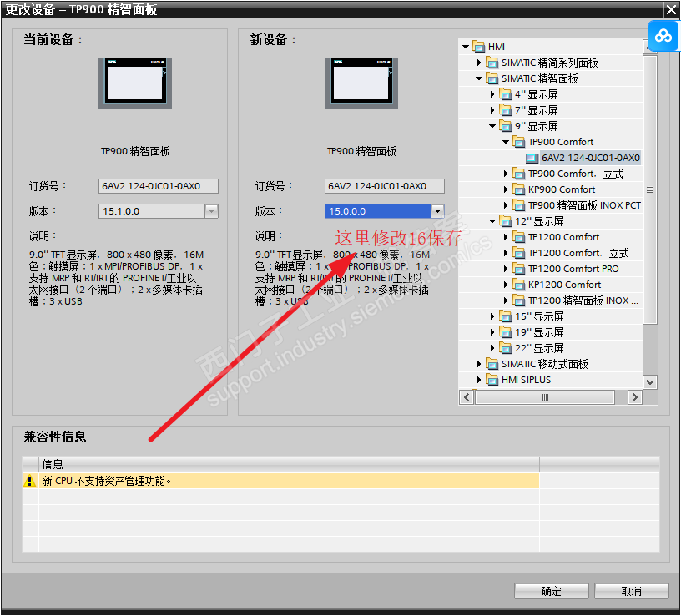Click the 9" 显示屏 folder icon

click(x=505, y=126)
